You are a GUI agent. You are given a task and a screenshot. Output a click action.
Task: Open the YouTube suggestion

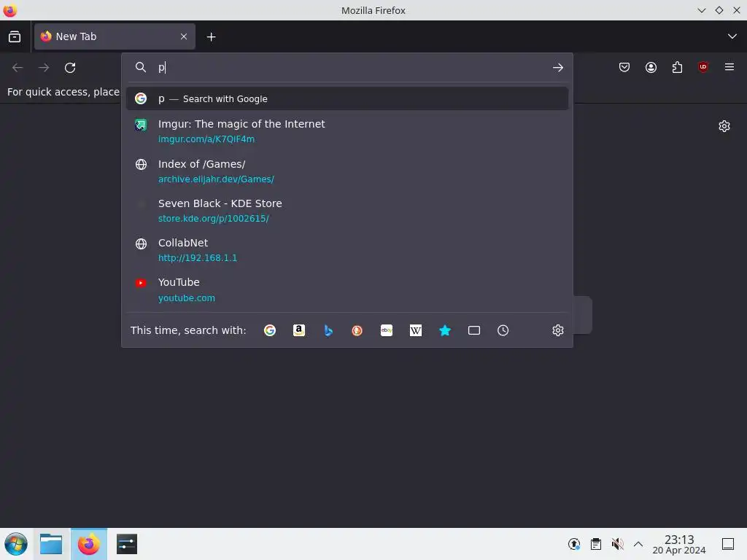(x=347, y=289)
